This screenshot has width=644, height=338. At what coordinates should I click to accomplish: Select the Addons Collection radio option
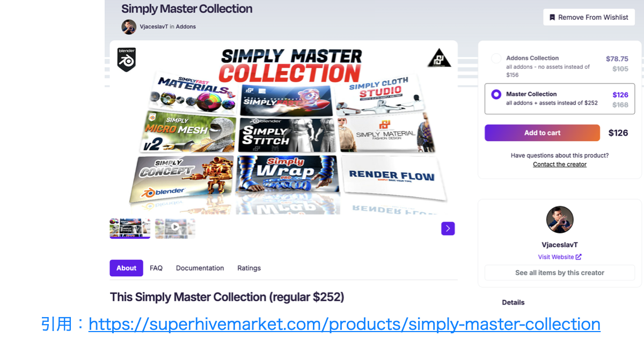click(x=496, y=58)
